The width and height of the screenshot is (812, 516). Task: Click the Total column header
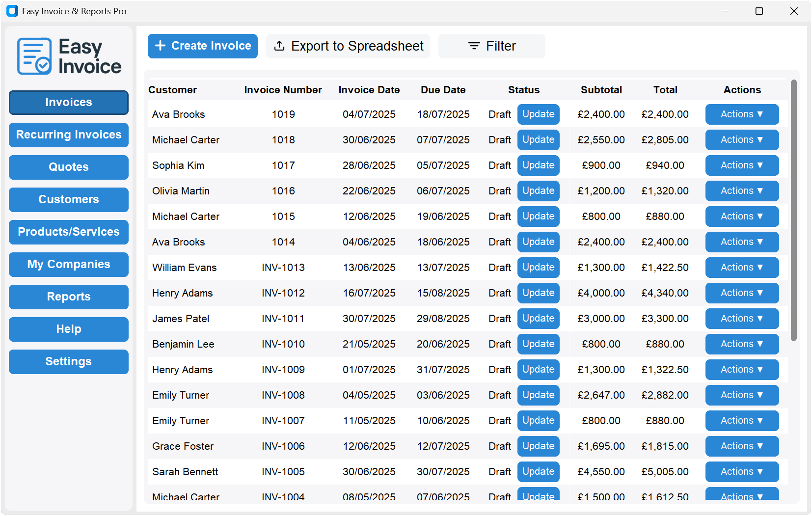pos(665,90)
